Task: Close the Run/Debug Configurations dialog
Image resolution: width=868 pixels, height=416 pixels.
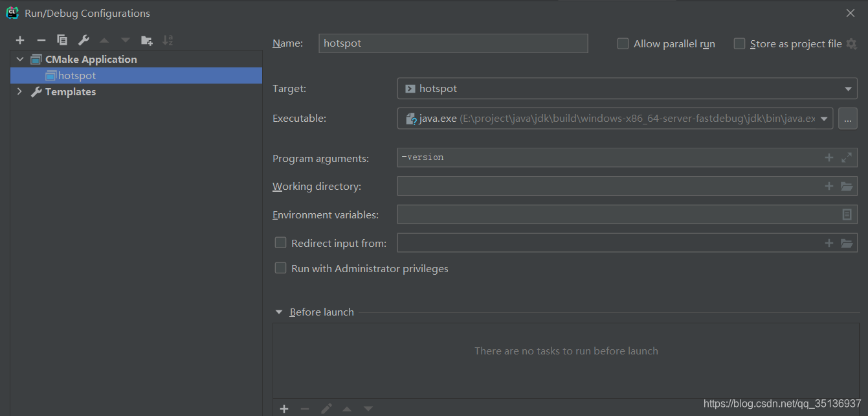Action: (850, 13)
